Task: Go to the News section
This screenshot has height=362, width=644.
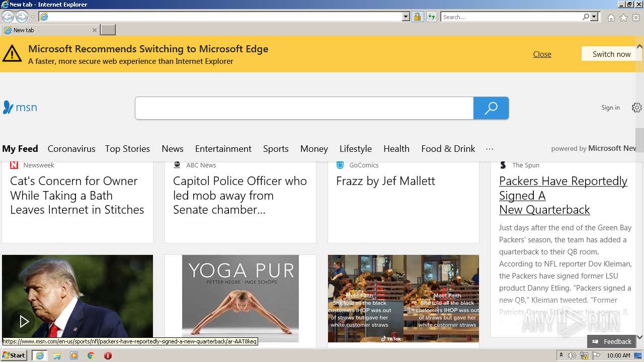Action: (x=173, y=149)
